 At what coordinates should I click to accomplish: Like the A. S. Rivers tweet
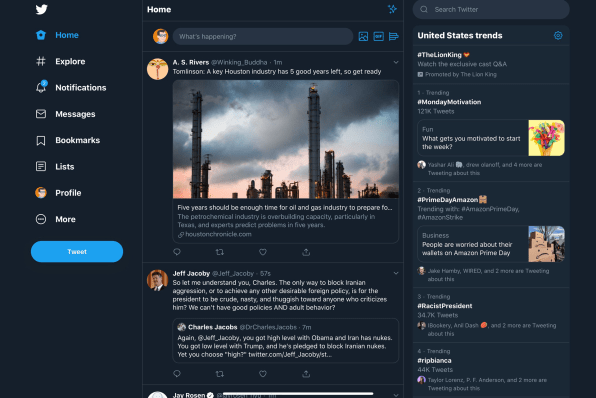point(263,252)
